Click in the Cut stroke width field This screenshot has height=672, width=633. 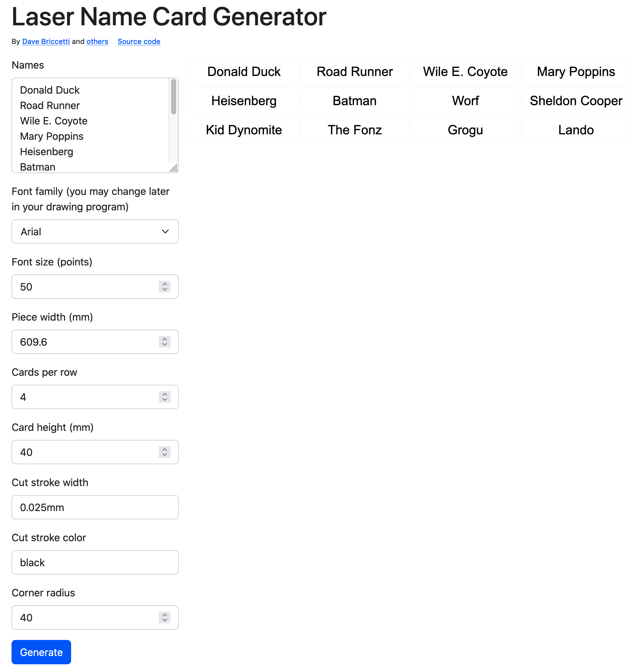[95, 507]
